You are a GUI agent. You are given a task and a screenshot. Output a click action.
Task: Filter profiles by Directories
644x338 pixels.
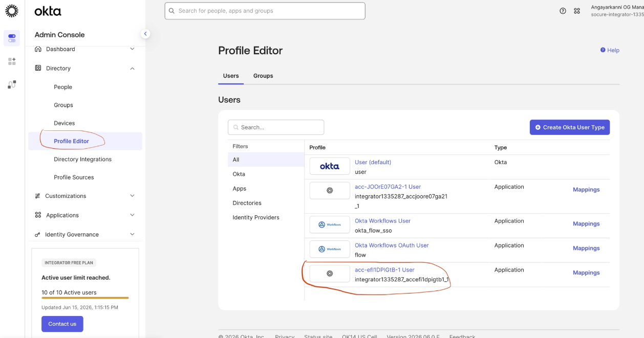[x=247, y=203]
